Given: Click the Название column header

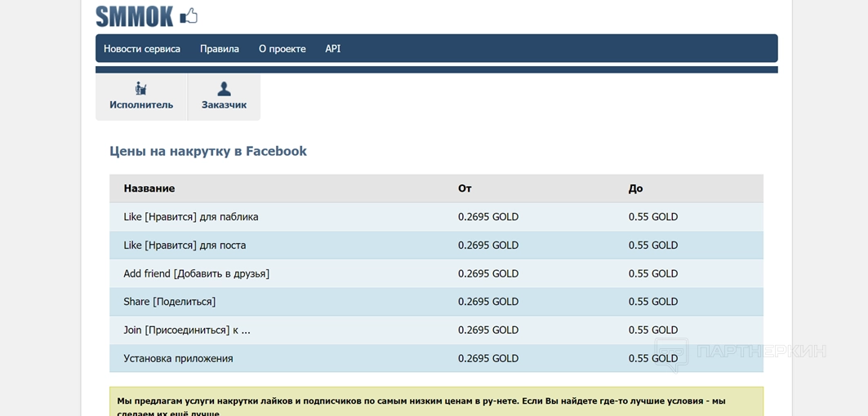Looking at the screenshot, I should click(x=149, y=188).
